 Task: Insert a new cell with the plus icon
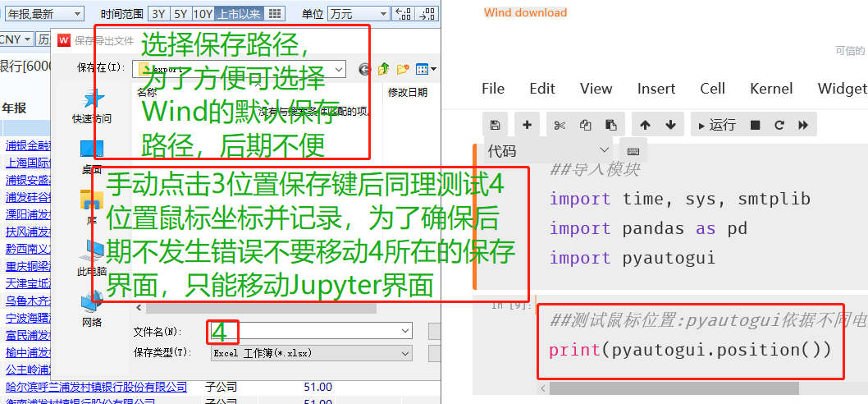[x=526, y=125]
